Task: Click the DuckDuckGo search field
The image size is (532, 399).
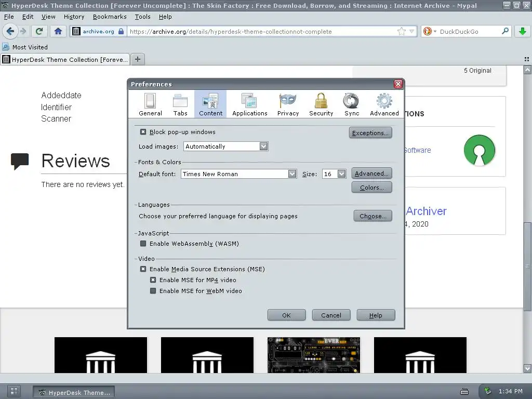Action: [x=469, y=32]
